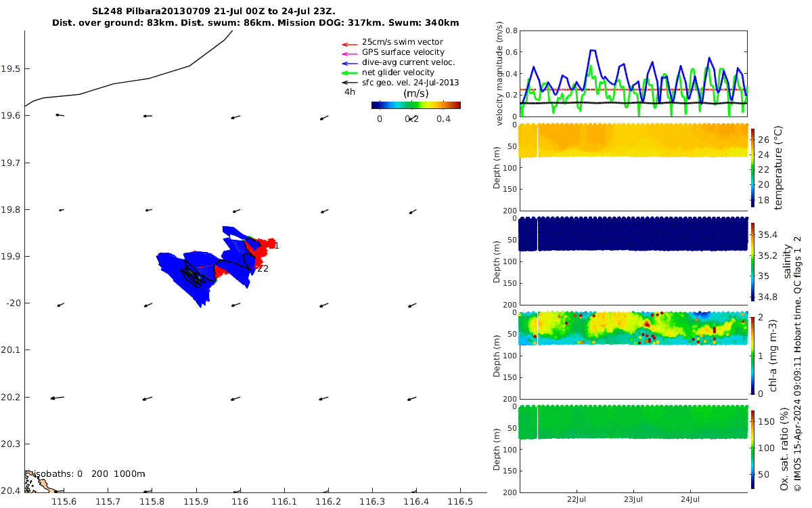The width and height of the screenshot is (812, 508).
Task: Click the 'GPS surface velocity' legend label
Action: [403, 52]
